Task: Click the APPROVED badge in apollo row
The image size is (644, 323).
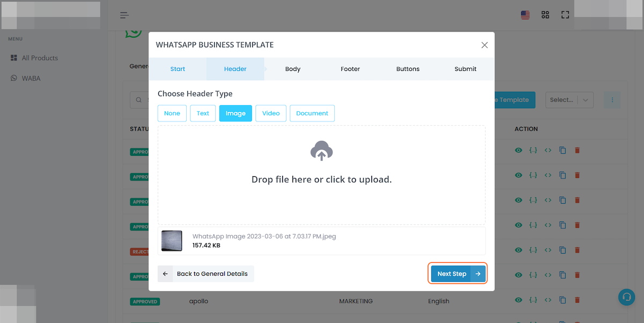Action: 145,302
